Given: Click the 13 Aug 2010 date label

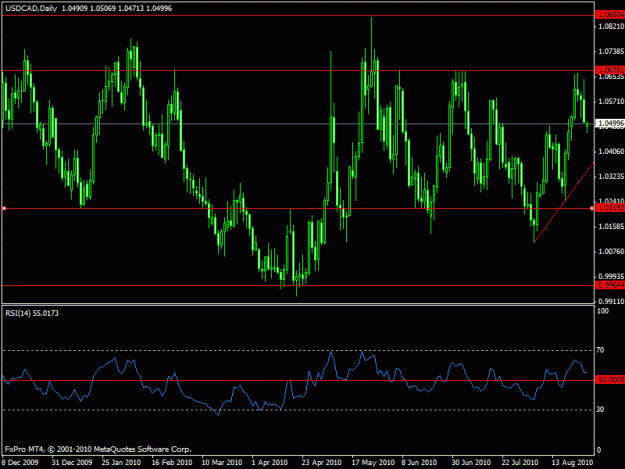Looking at the screenshot, I should click(572, 463).
